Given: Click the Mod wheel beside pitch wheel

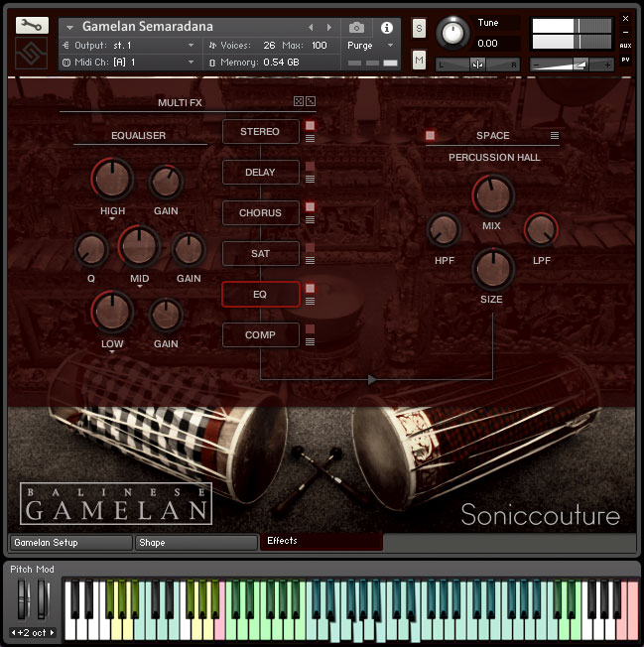Looking at the screenshot, I should point(42,598).
